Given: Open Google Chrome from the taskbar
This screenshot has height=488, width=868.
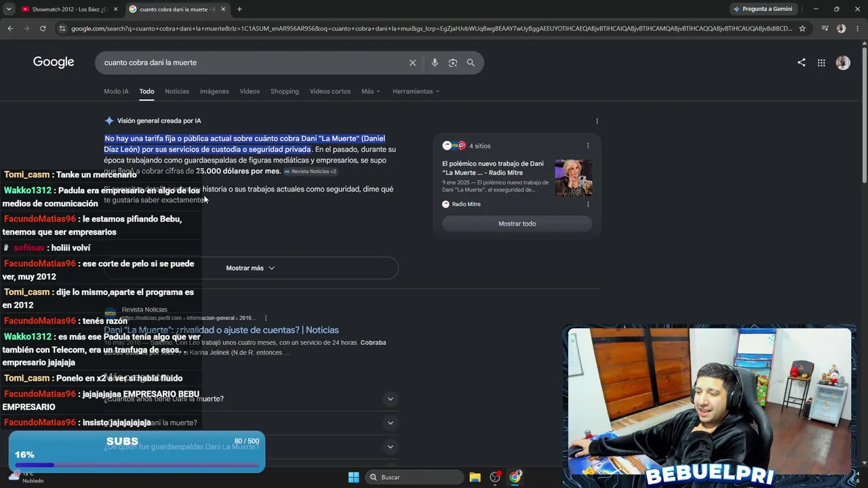Looking at the screenshot, I should [515, 477].
